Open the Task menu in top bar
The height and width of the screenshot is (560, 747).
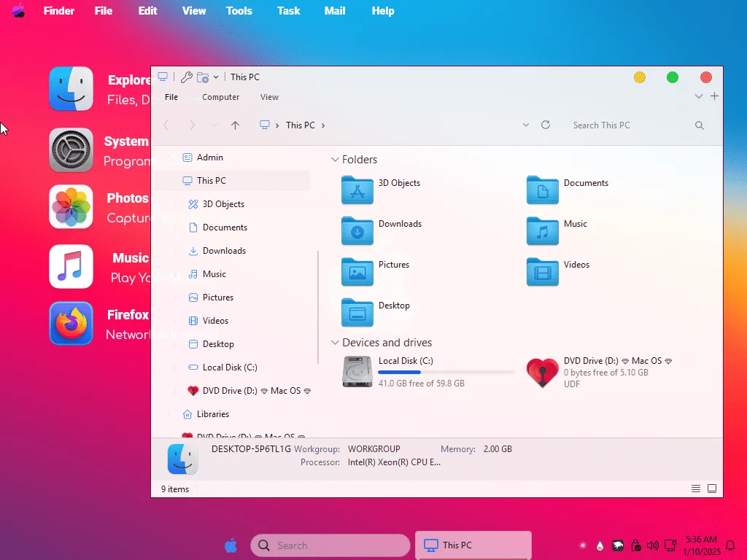289,10
